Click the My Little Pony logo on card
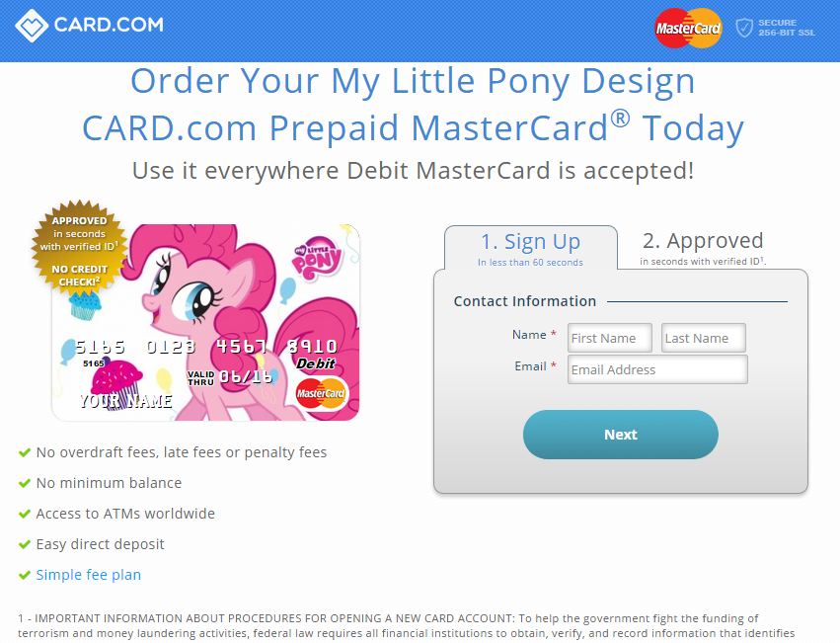Image resolution: width=840 pixels, height=643 pixels. point(317,259)
